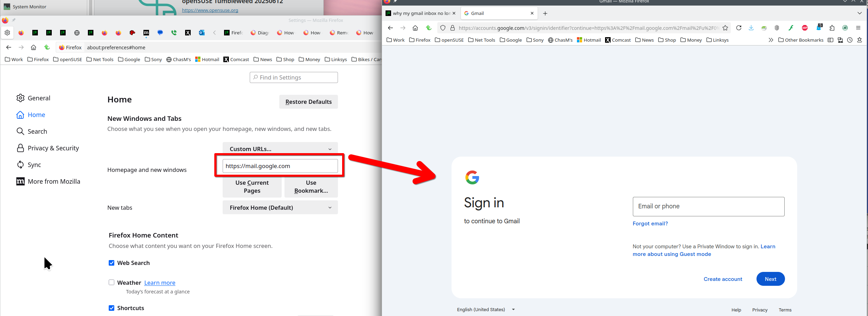
Task: Click the System Monitor taskbar entry
Action: coord(25,7)
